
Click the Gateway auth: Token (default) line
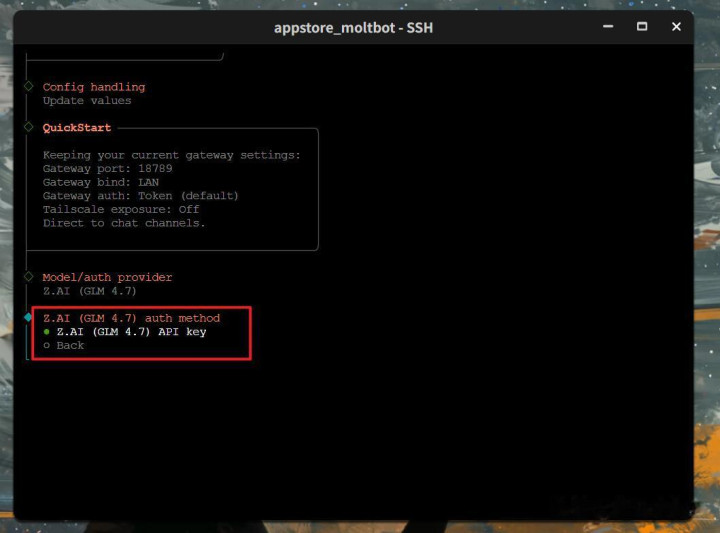click(140, 196)
